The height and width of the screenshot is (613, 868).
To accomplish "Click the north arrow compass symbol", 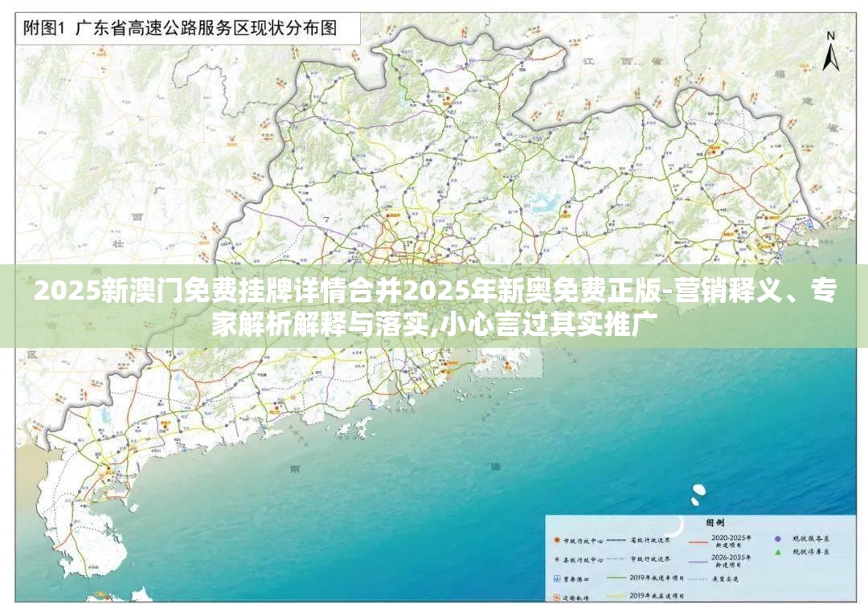I will pos(830,57).
